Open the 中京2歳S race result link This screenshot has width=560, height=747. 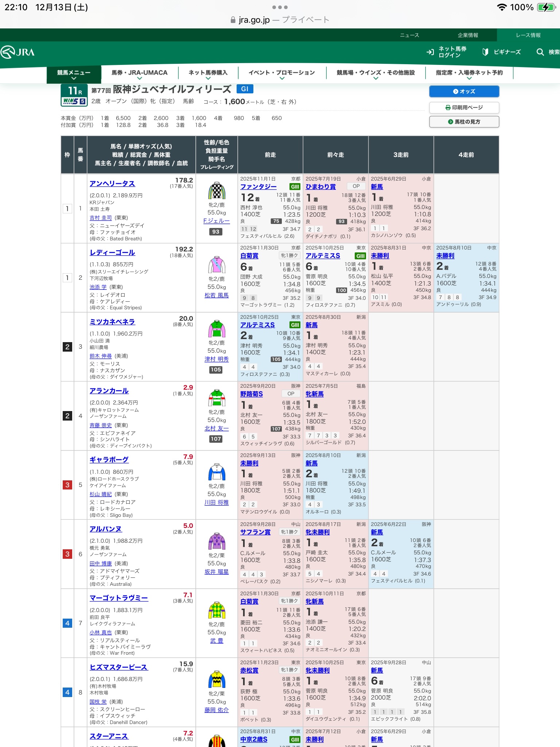254,740
